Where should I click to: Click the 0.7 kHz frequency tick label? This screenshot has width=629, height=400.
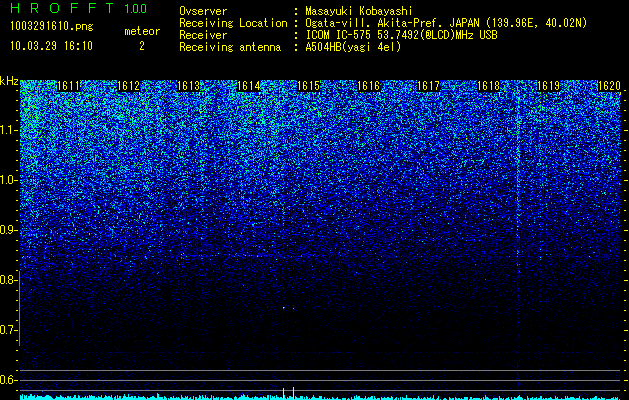pyautogui.click(x=8, y=330)
